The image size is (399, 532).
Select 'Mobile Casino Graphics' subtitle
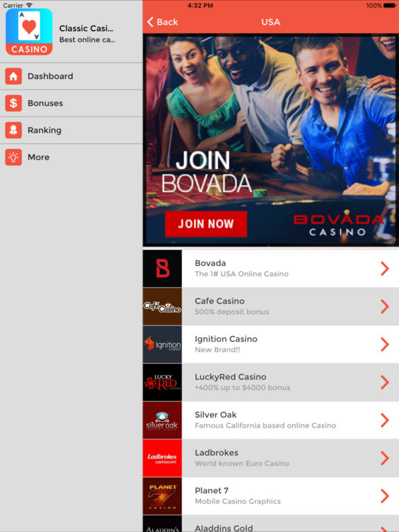tap(238, 502)
